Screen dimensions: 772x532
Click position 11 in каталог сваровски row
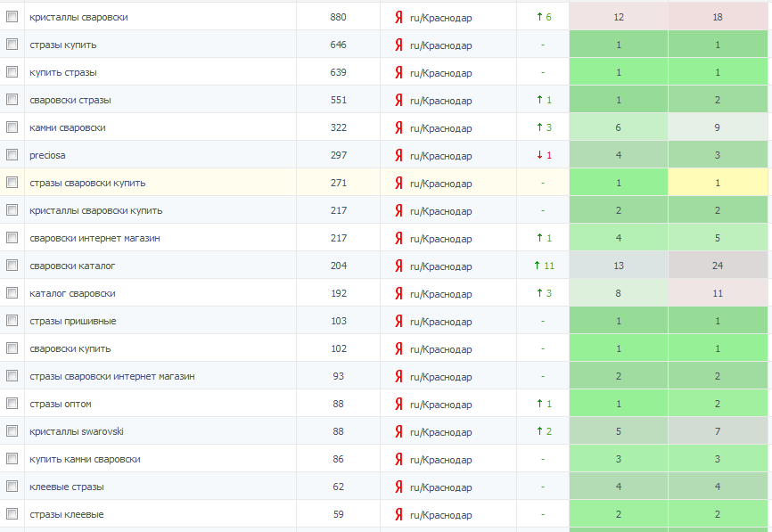pos(718,293)
